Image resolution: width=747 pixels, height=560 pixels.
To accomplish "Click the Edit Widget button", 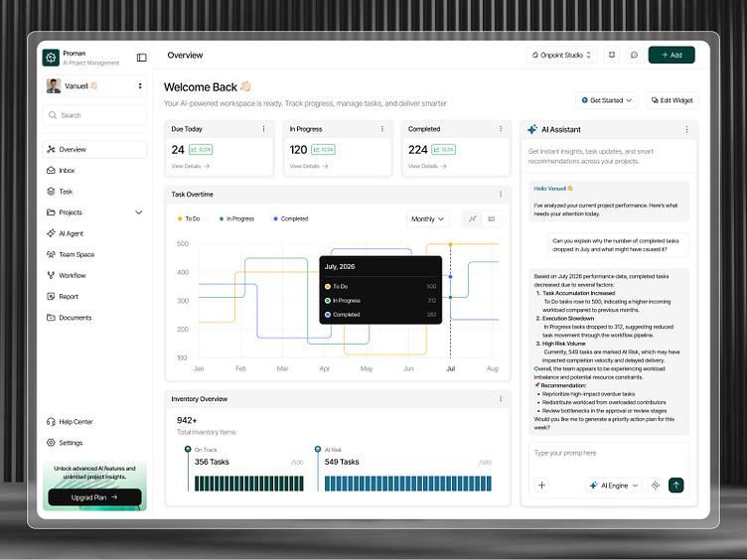I will point(672,100).
